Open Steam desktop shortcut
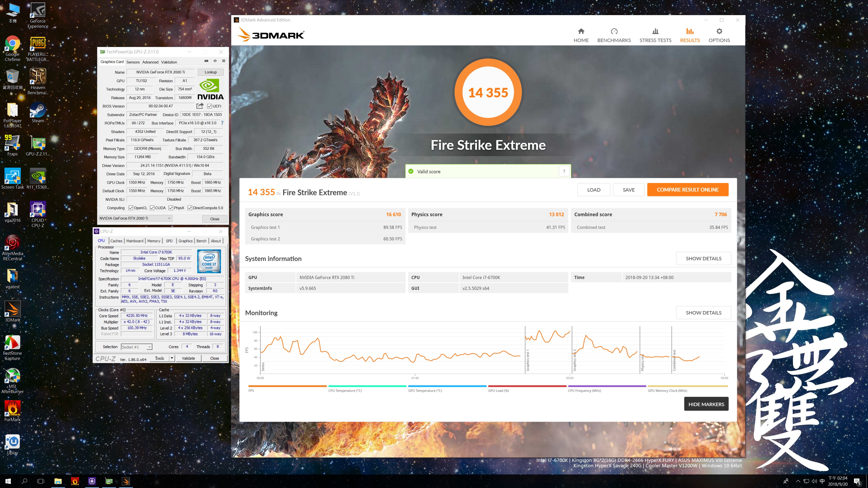Screen dimensions: 868x488 [38, 113]
